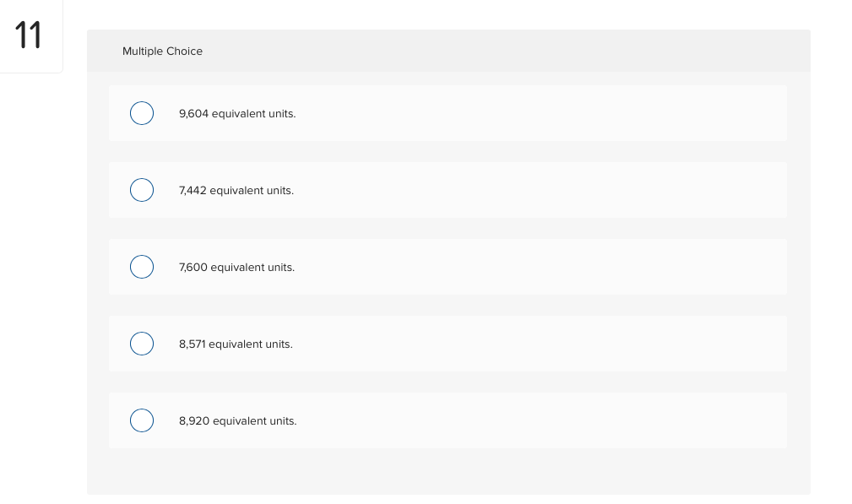The height and width of the screenshot is (504, 852).
Task: Select the radio button for 9,604 equivalent units
Action: pyautogui.click(x=142, y=113)
